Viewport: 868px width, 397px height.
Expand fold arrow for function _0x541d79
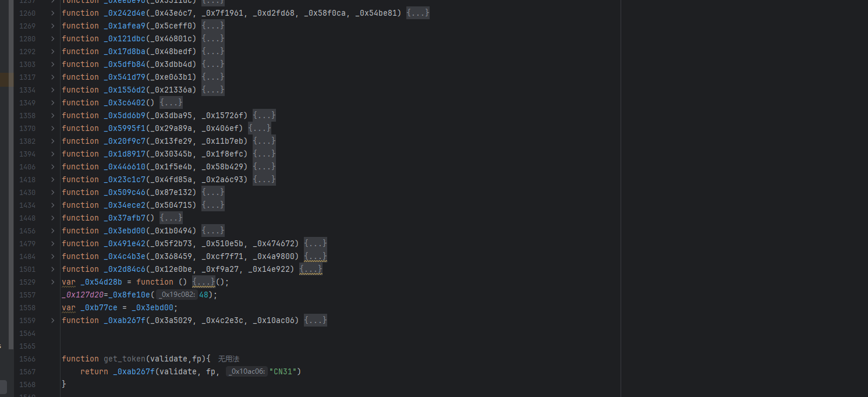tap(52, 77)
